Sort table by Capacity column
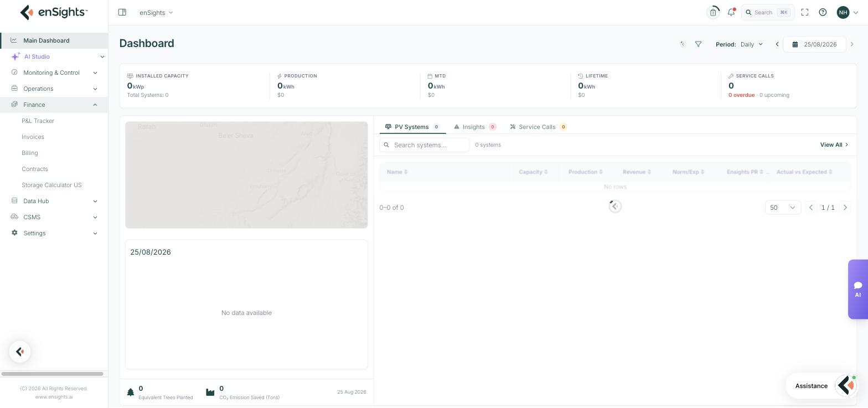Viewport: 868px width, 408px height. [533, 172]
